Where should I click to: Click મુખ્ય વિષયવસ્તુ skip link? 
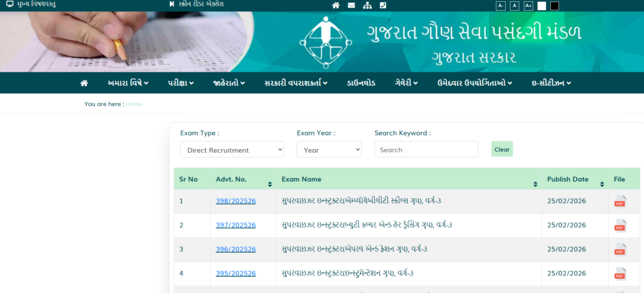36,4
